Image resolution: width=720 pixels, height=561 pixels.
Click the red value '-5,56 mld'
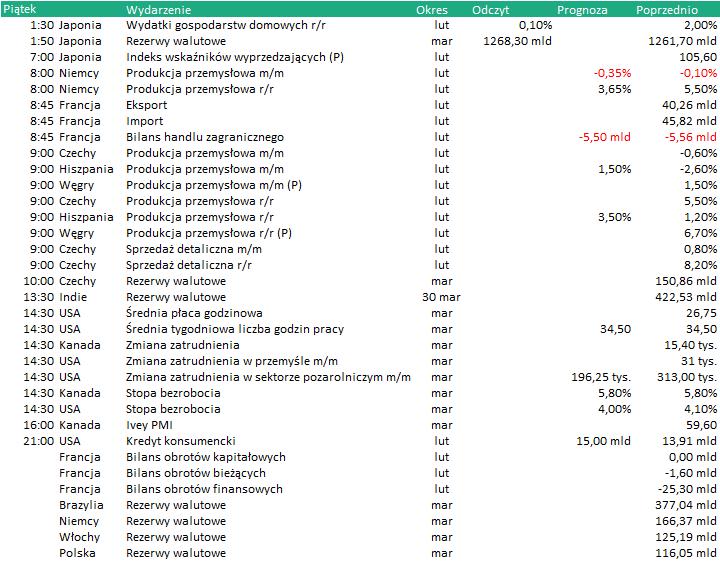tap(691, 137)
